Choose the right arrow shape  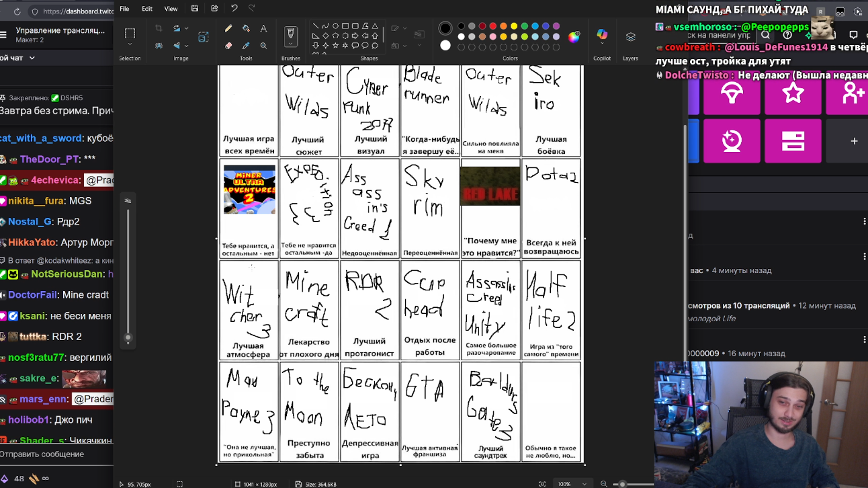coord(355,36)
